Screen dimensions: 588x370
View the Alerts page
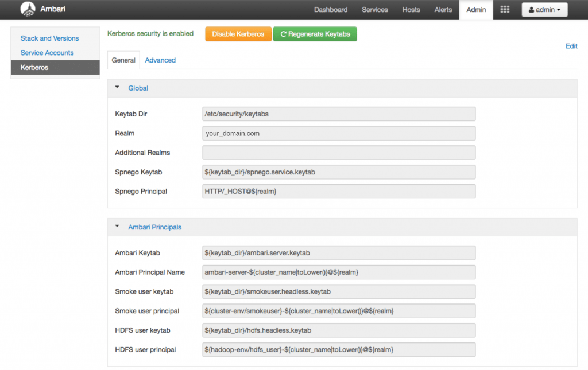click(443, 9)
